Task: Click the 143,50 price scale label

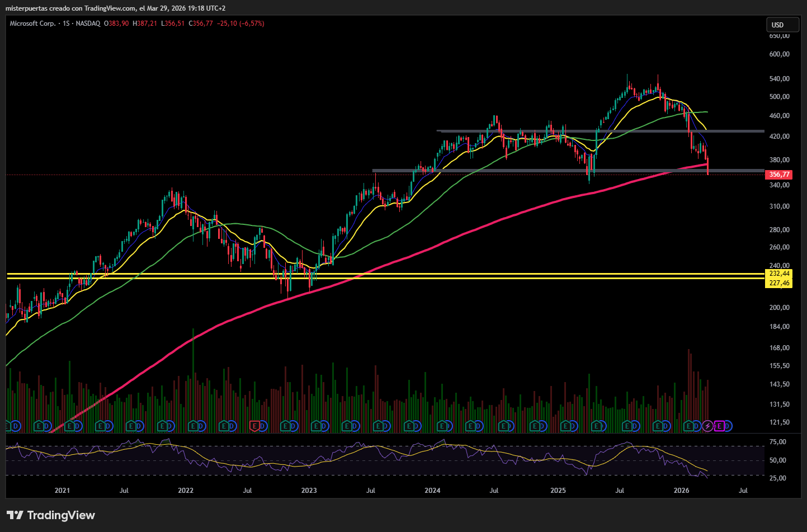Action: (x=780, y=384)
